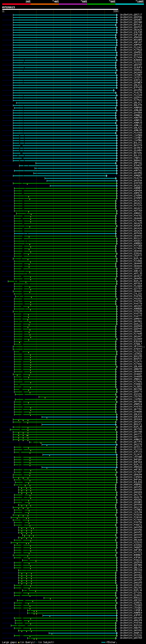Click UniRef100_Q3SA42 hit name

[x=131, y=545]
